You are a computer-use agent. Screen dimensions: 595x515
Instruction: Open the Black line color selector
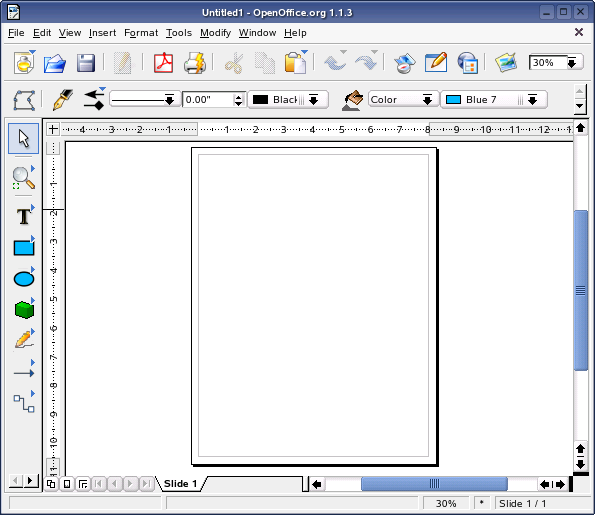(288, 100)
